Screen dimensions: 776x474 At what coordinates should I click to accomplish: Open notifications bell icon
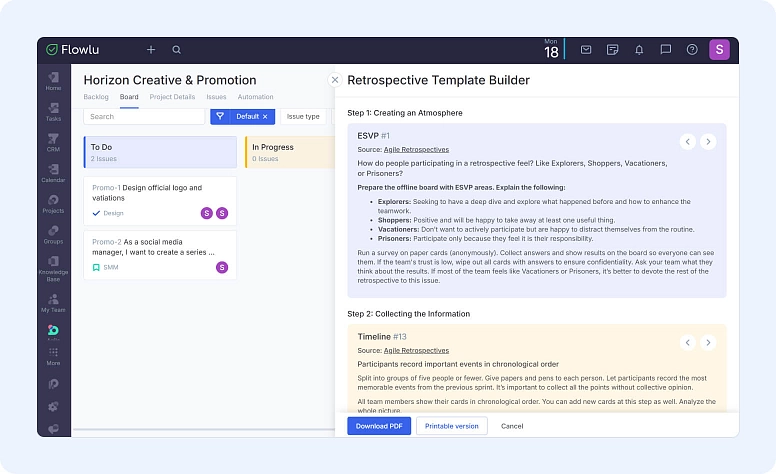pyautogui.click(x=639, y=49)
